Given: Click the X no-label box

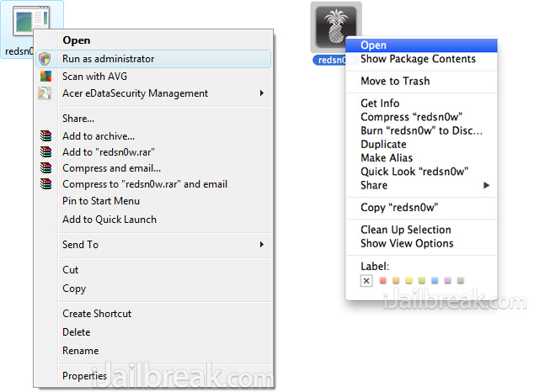Looking at the screenshot, I should pos(366,281).
